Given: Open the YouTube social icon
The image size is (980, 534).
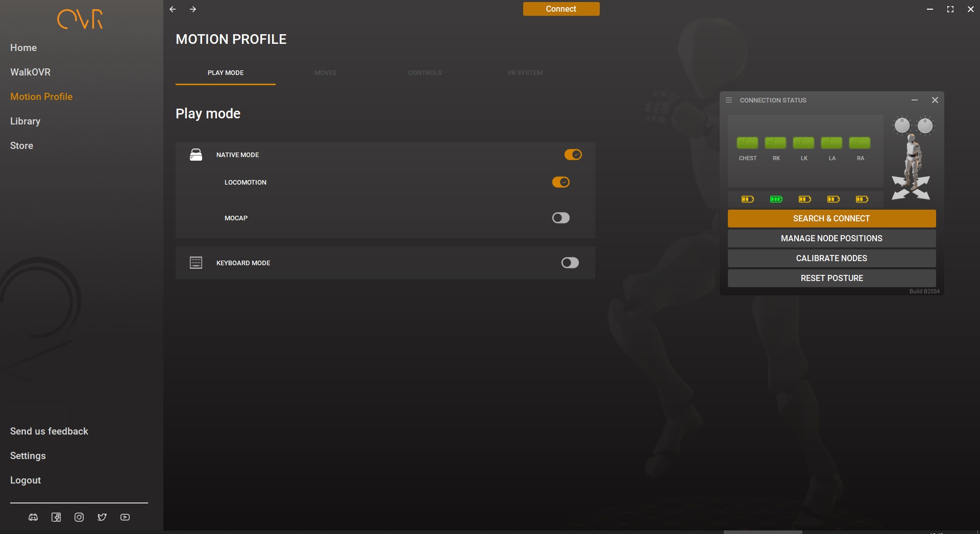Looking at the screenshot, I should tap(125, 517).
